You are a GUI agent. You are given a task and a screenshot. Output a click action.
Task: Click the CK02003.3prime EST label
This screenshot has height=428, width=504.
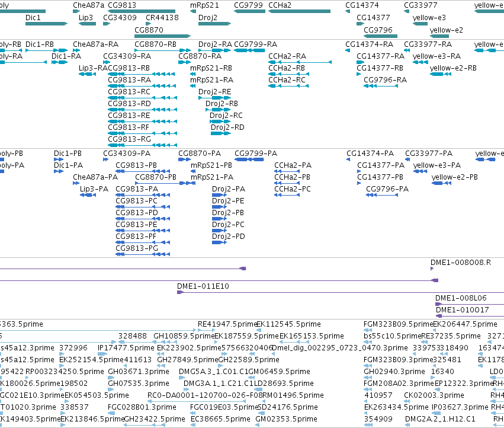[x=434, y=395]
